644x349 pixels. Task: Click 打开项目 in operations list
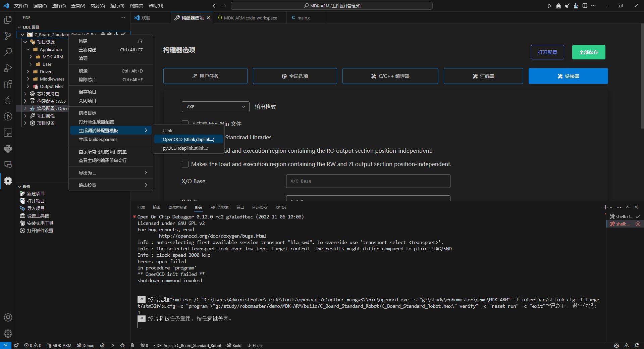click(x=36, y=201)
